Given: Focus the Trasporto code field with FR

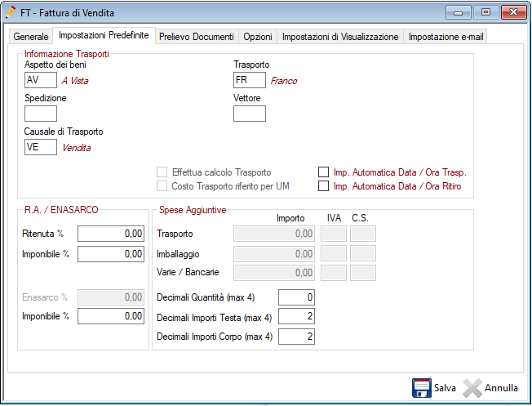Looking at the screenshot, I should tap(250, 80).
